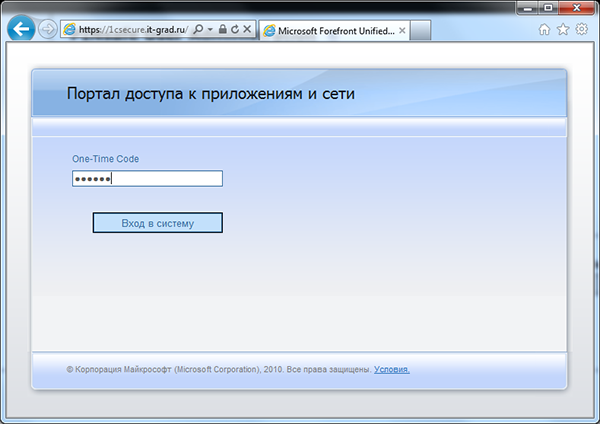This screenshot has height=424, width=600.
Task: Close the Microsoft Forefront Unified tab
Action: pyautogui.click(x=402, y=31)
